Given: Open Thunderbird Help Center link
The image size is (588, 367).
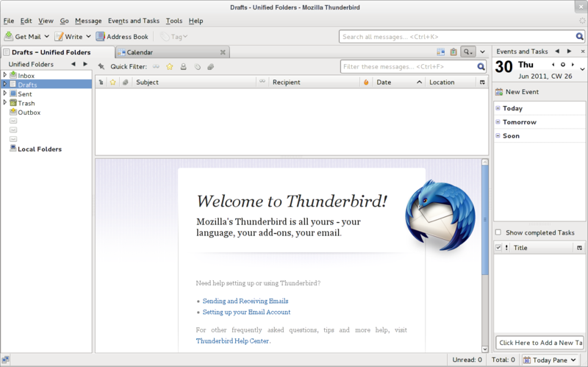Looking at the screenshot, I should tap(232, 341).
